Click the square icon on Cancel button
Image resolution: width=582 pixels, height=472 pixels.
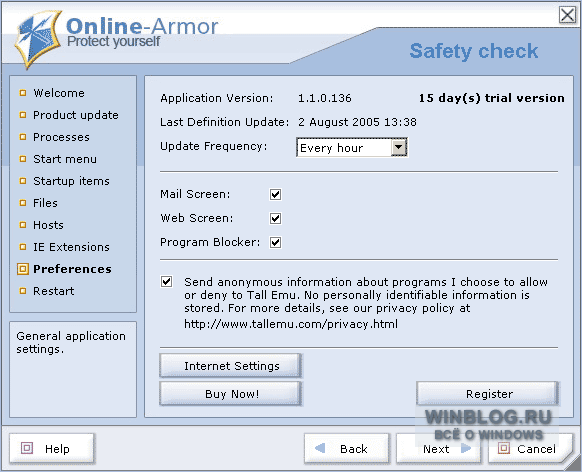tap(504, 448)
